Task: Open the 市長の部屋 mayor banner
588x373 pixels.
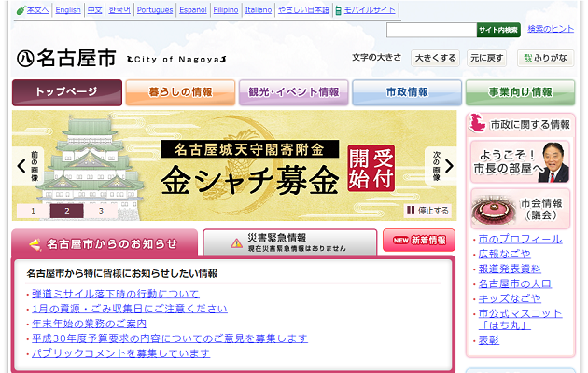Action: click(x=520, y=161)
